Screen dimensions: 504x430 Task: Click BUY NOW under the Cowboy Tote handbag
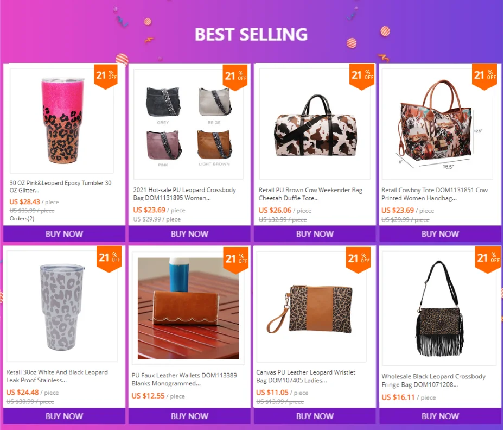(x=440, y=234)
